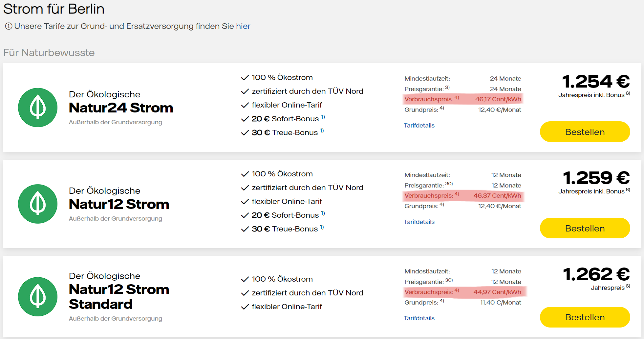
Task: Click the Natur24 Strom green leaf icon
Action: pyautogui.click(x=38, y=108)
